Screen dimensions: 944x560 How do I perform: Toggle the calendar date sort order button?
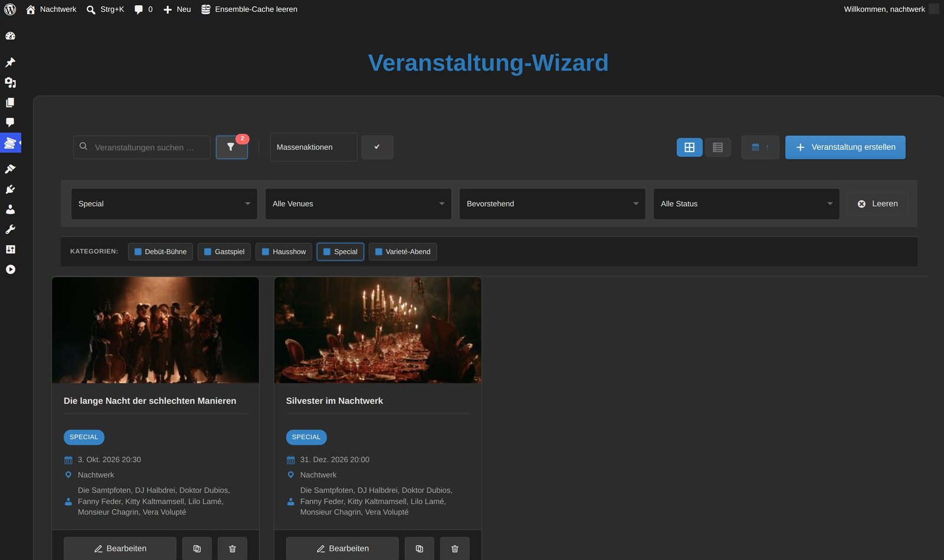tap(760, 147)
